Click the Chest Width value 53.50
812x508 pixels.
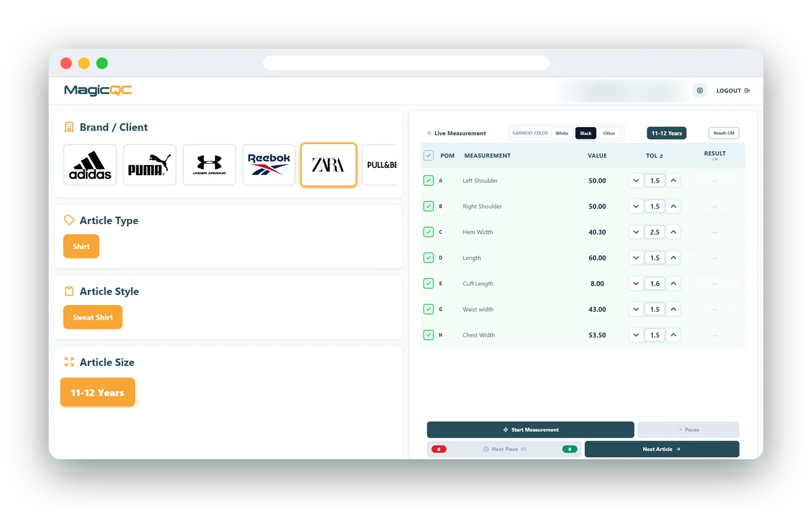597,335
